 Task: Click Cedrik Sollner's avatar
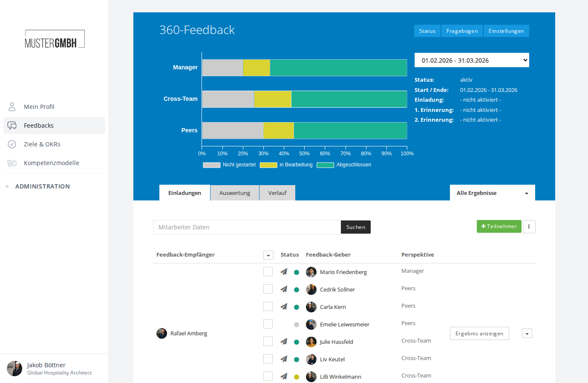[x=311, y=289]
